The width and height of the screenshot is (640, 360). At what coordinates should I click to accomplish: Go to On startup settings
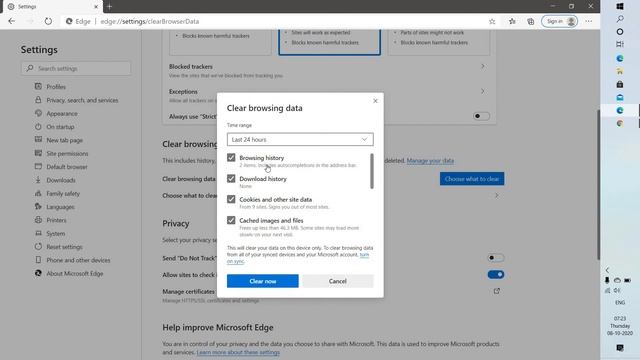tap(60, 127)
